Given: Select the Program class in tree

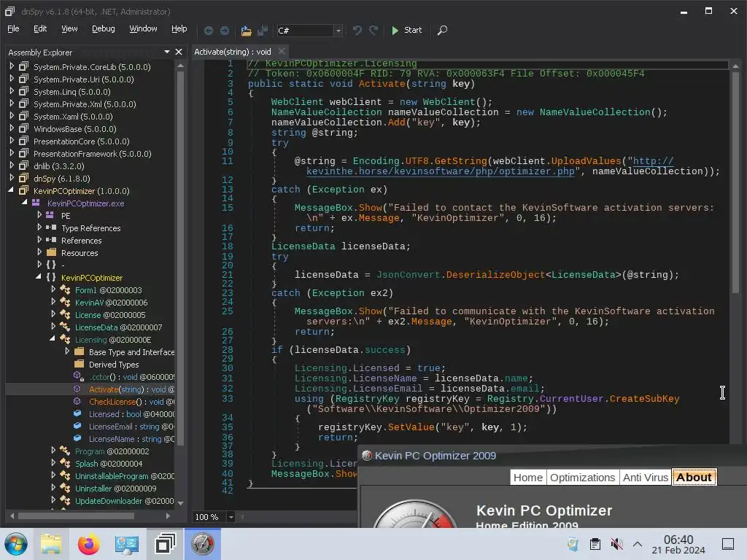Looking at the screenshot, I should click(112, 451).
